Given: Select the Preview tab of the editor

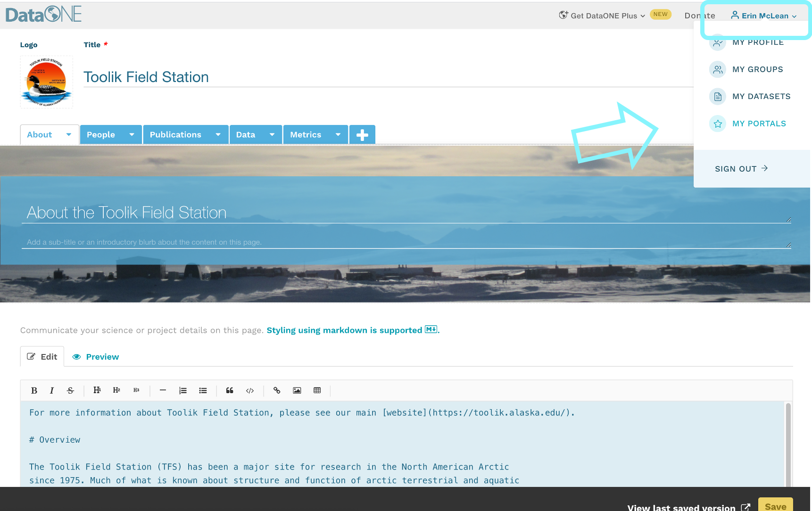Looking at the screenshot, I should pyautogui.click(x=96, y=357).
